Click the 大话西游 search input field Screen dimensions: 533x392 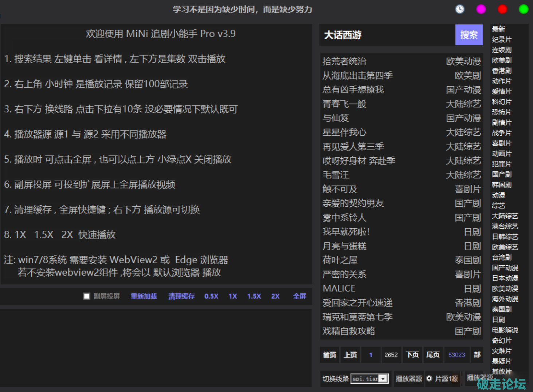387,35
